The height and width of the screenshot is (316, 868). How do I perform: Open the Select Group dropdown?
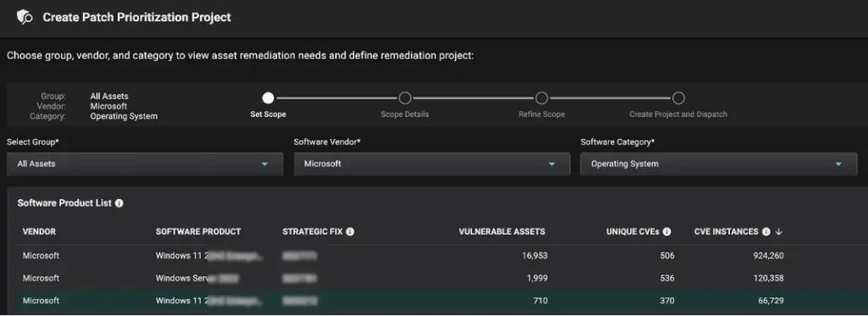(145, 164)
